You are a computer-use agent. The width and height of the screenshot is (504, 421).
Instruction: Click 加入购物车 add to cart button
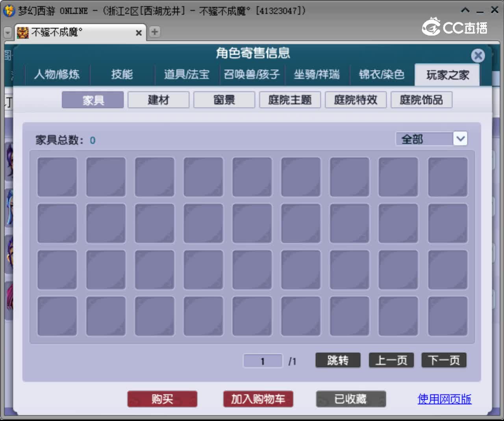point(258,399)
